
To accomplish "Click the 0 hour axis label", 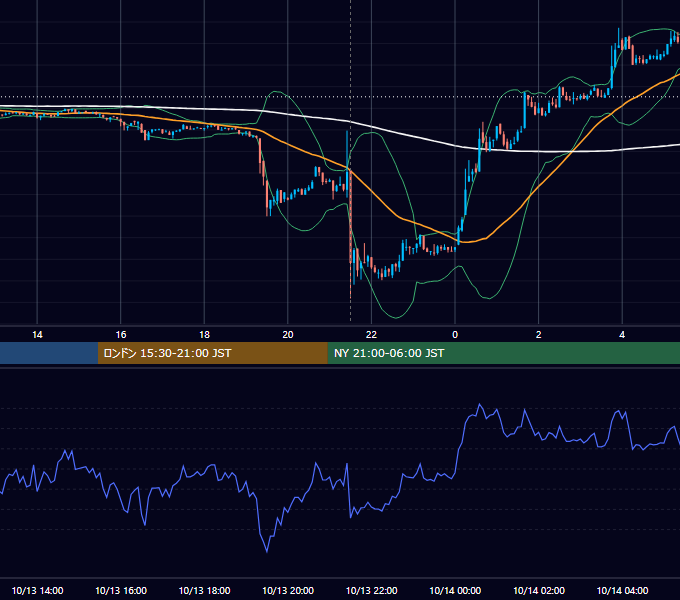I will point(455,335).
